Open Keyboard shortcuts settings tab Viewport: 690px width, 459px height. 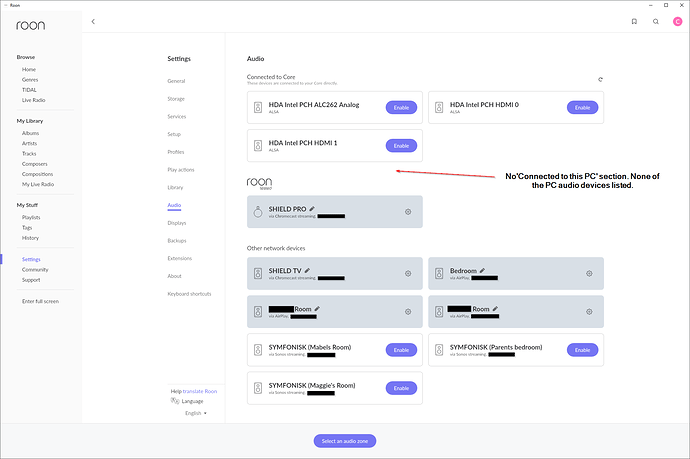pos(189,294)
